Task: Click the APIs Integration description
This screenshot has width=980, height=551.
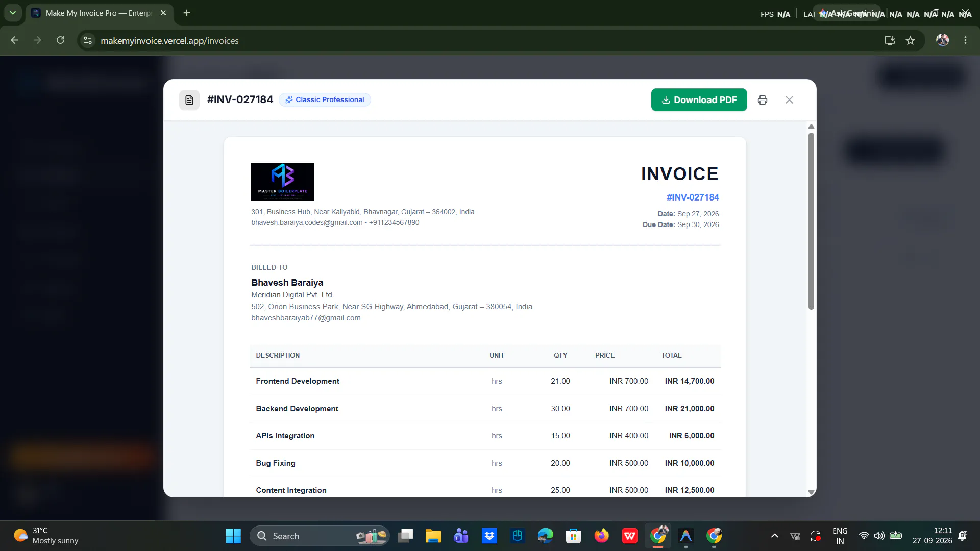Action: click(285, 436)
